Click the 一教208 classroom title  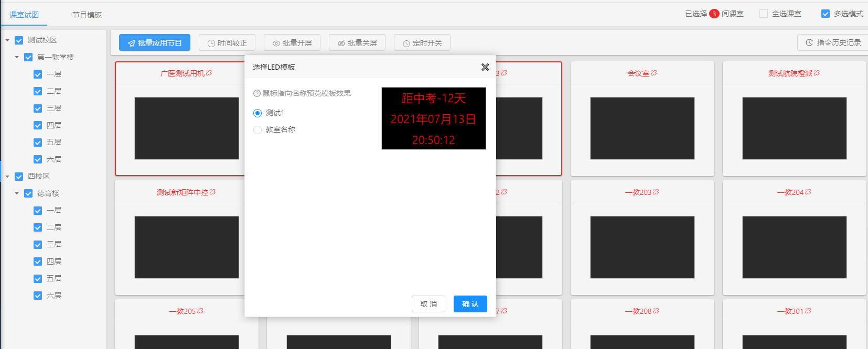[x=639, y=311]
